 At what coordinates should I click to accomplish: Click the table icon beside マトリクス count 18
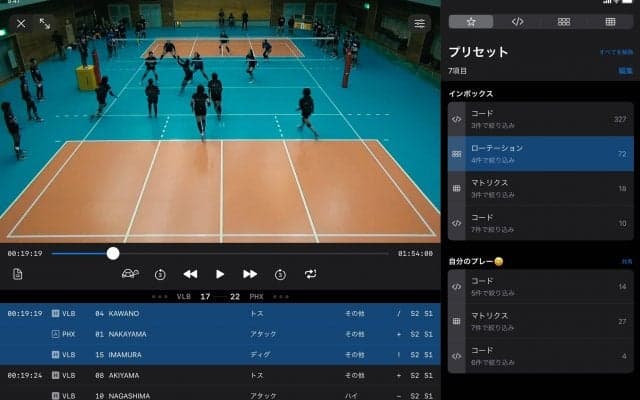tap(456, 188)
